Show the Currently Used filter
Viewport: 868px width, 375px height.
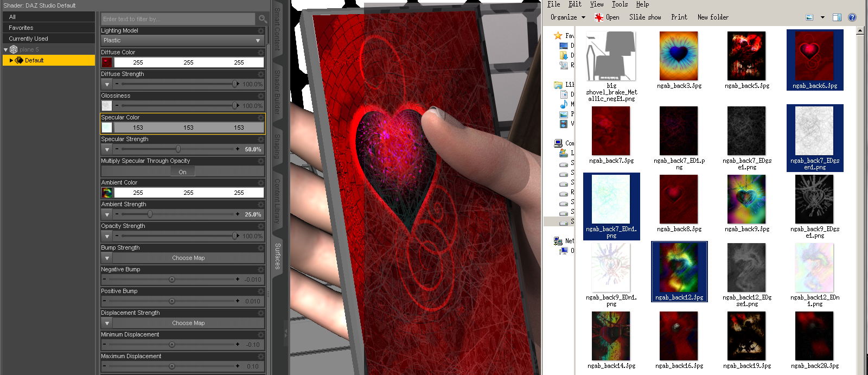tap(48, 39)
